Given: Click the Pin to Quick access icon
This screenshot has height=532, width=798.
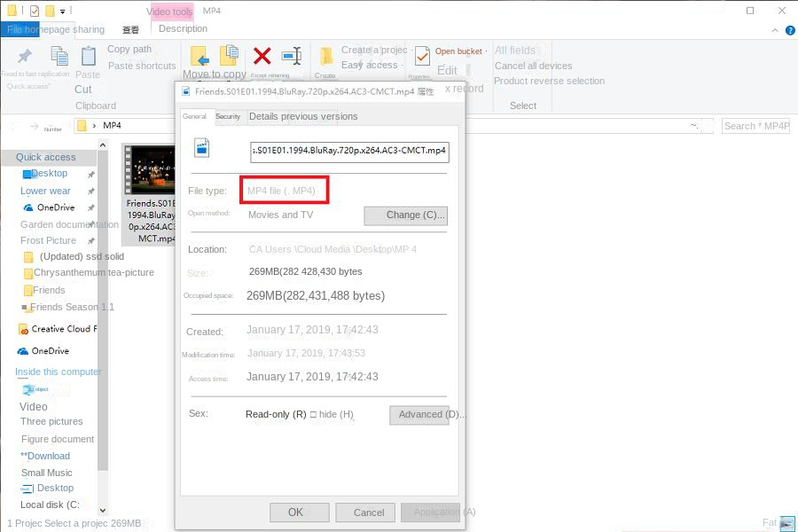Looking at the screenshot, I should pyautogui.click(x=25, y=56).
